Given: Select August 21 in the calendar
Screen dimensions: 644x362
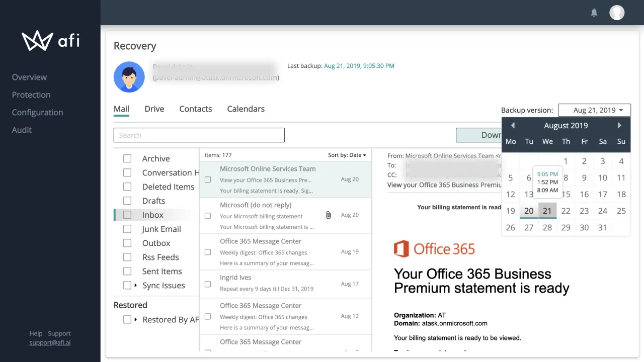Looking at the screenshot, I should coord(547,211).
